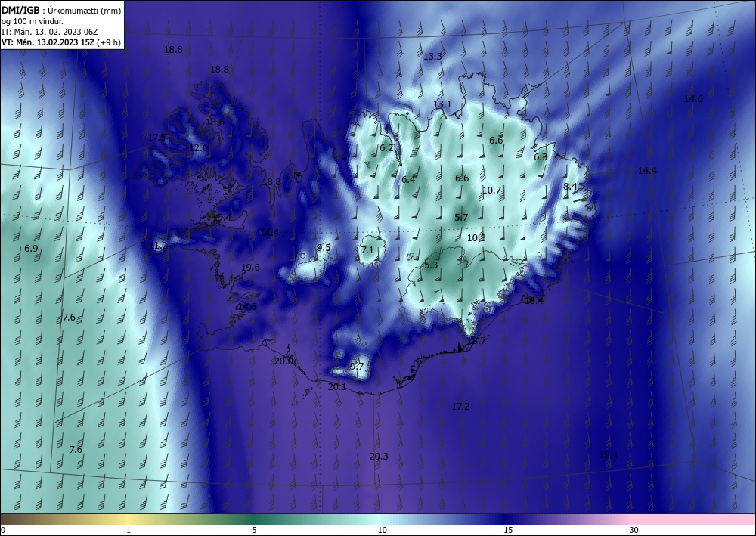Select the valid time line "VT: Mán. 13.02.2023 15Z"
The width and height of the screenshot is (756, 536).
tap(48, 42)
